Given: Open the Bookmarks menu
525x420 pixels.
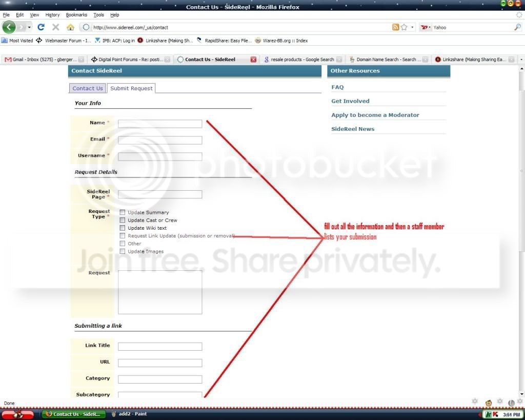Looking at the screenshot, I should click(76, 15).
